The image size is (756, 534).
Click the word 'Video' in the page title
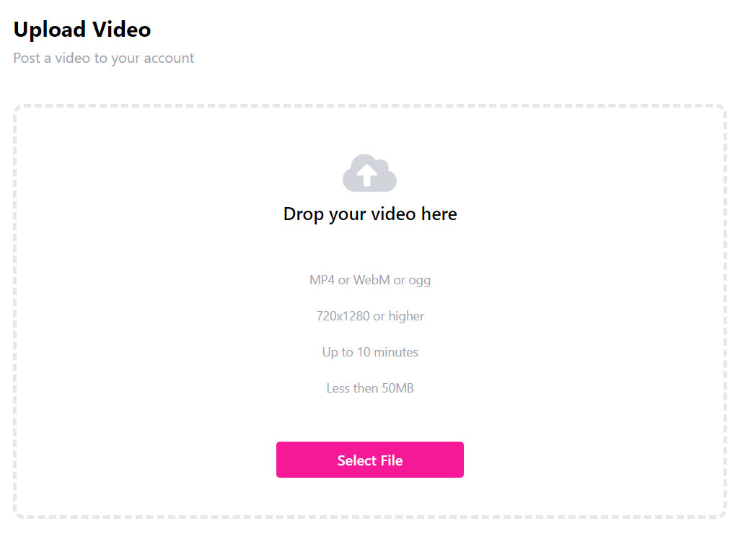[121, 30]
